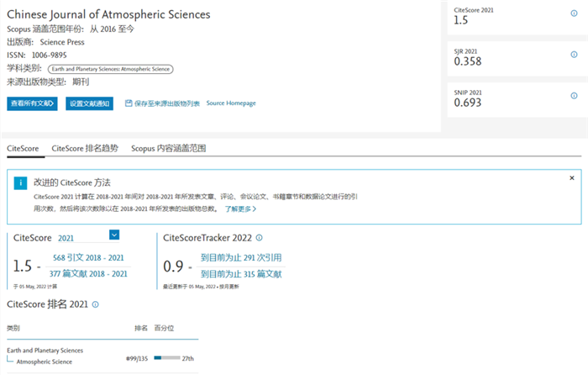Open the Scopus 内容涵盖范围 tab
Screen dimensions: 588x375
168,148
